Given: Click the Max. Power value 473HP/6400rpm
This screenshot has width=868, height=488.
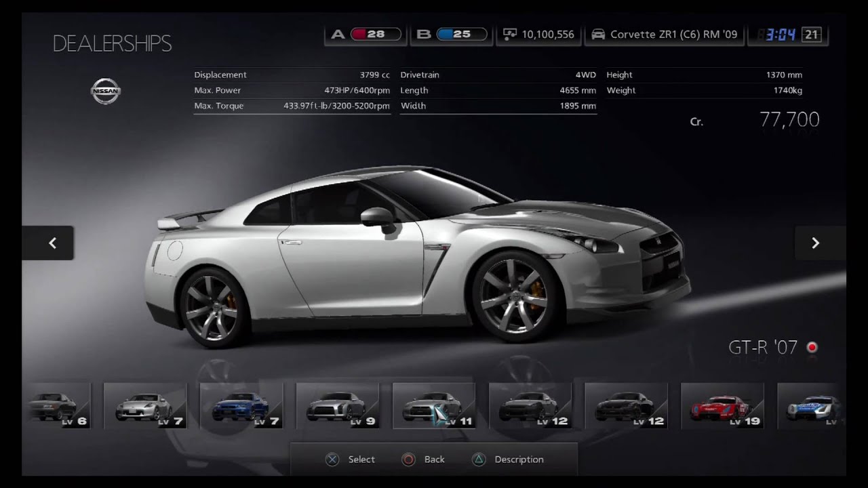Looking at the screenshot, I should coord(357,90).
